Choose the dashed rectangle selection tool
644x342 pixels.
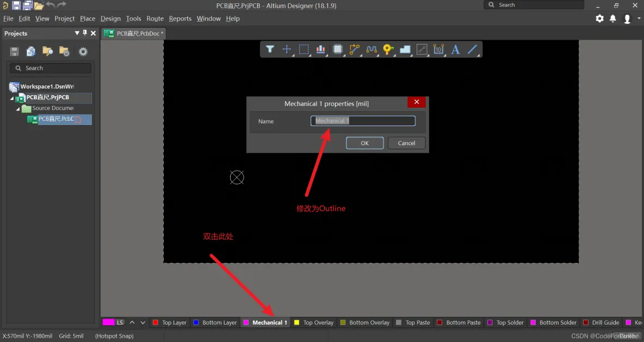click(x=304, y=49)
